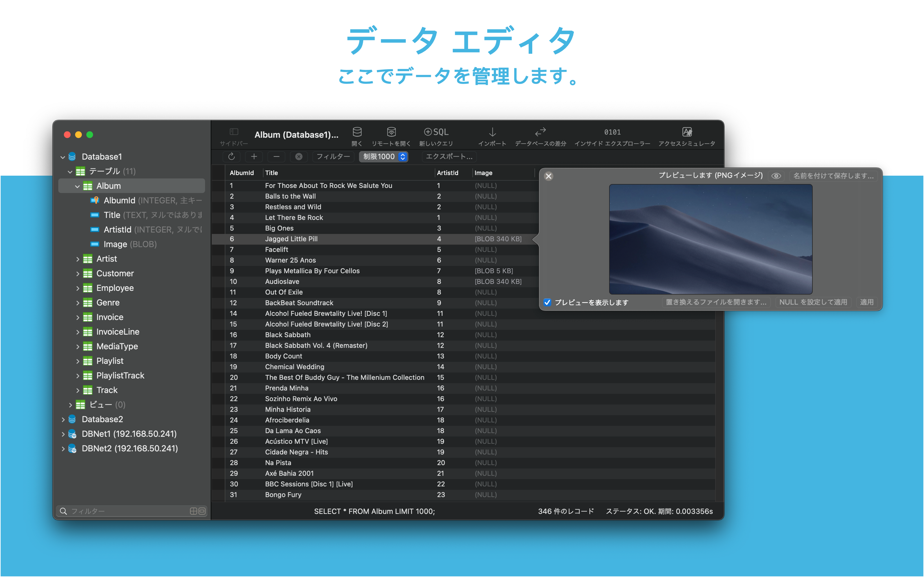Click Set NULL and apply button

813,302
